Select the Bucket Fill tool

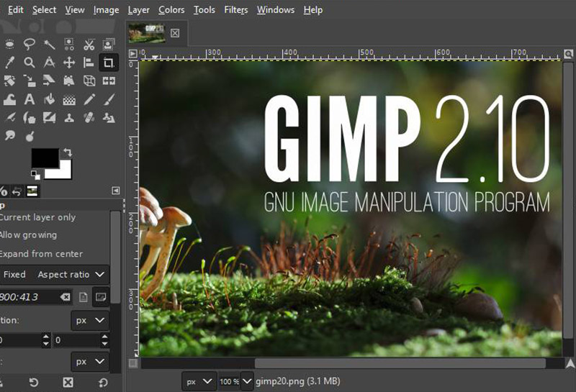(x=49, y=99)
